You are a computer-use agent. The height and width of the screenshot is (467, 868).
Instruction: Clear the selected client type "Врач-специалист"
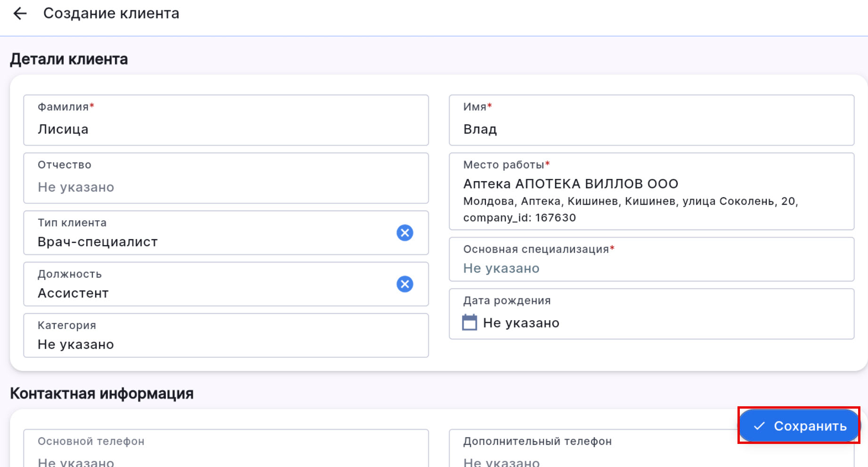(x=404, y=233)
